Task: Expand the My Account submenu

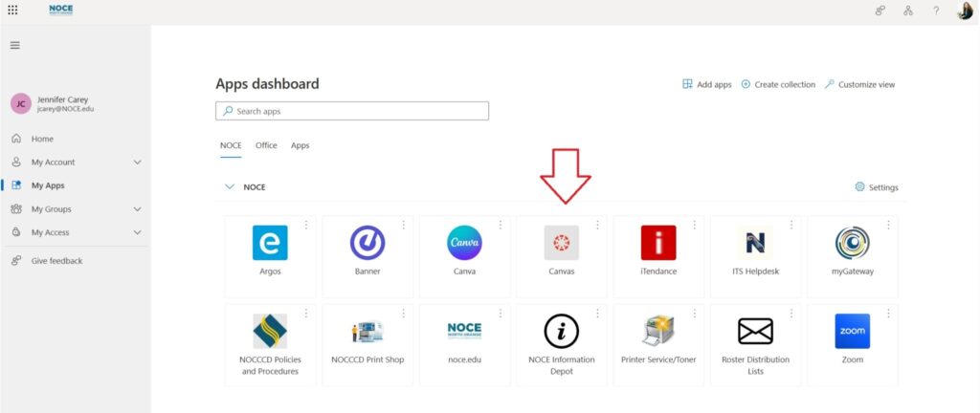Action: pos(138,163)
